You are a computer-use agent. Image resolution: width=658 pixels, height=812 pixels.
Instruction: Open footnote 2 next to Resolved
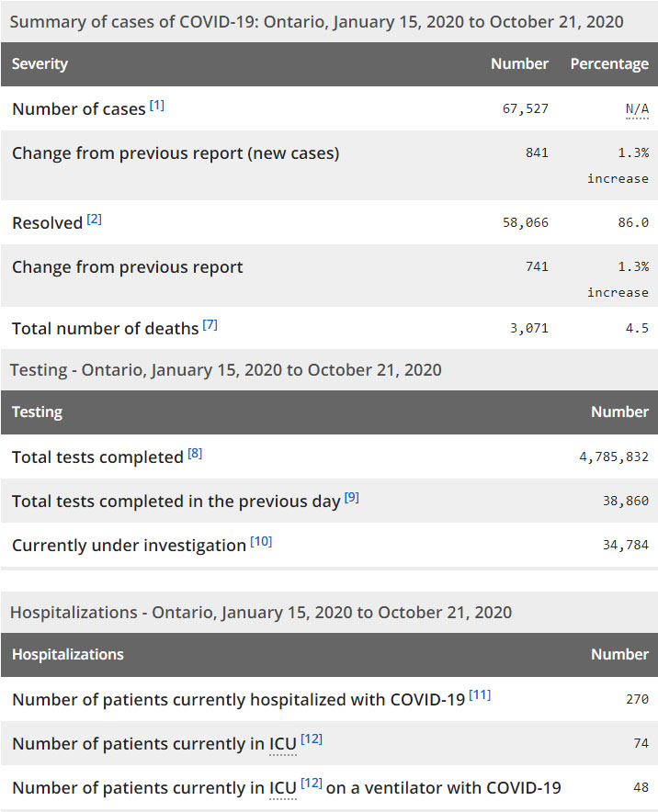[95, 220]
